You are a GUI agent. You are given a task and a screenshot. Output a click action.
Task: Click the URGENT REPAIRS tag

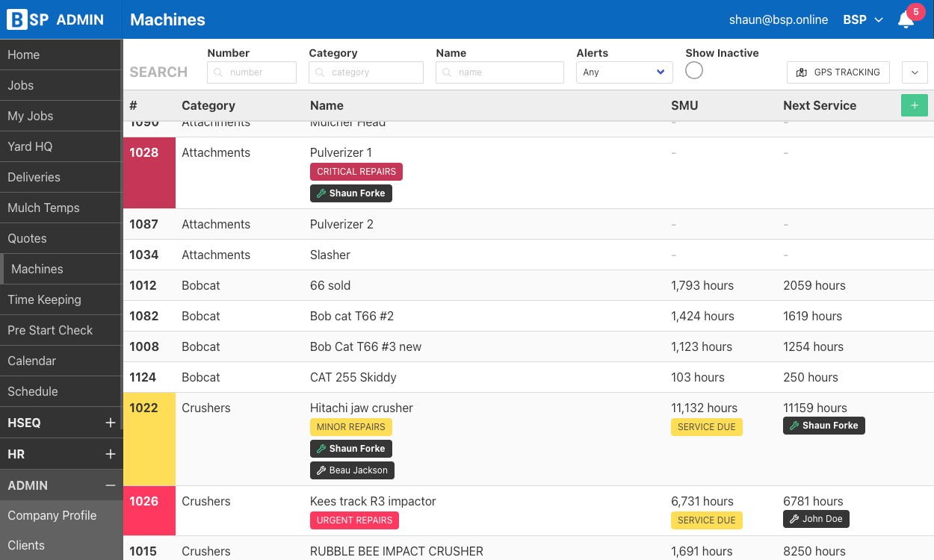(355, 520)
